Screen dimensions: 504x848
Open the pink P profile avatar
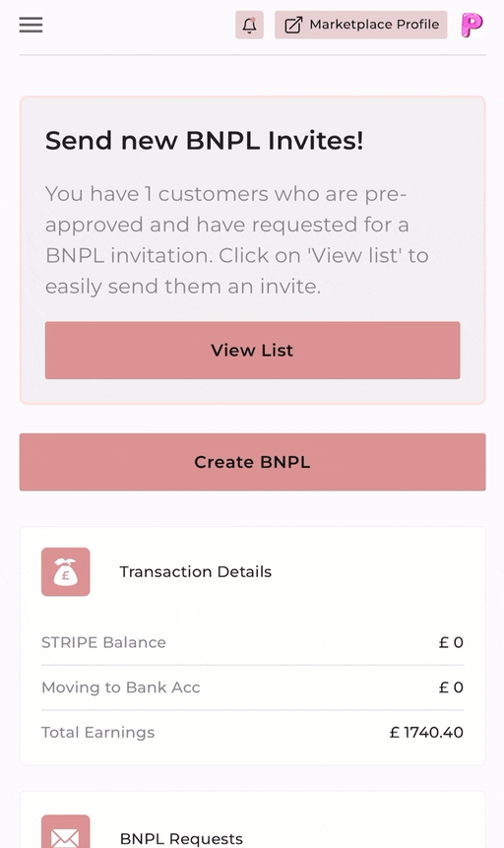(472, 25)
